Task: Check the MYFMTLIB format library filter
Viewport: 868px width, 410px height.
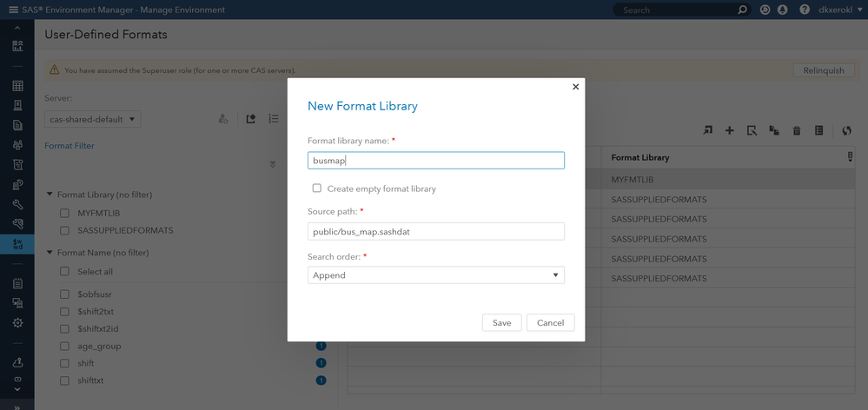Action: point(64,213)
